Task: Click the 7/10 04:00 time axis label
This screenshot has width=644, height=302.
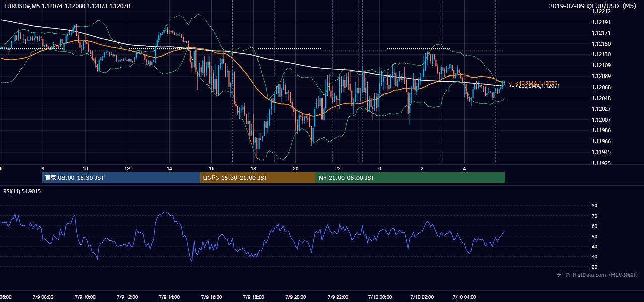Action: click(x=464, y=297)
